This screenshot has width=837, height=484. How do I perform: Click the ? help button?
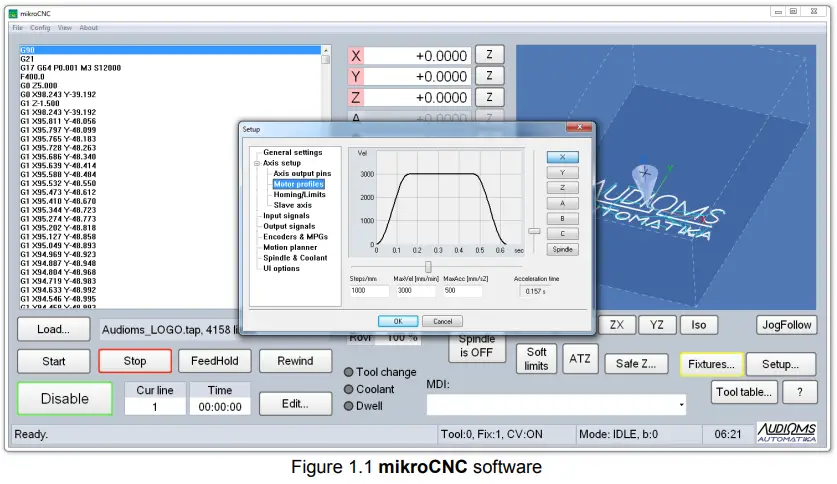click(800, 392)
